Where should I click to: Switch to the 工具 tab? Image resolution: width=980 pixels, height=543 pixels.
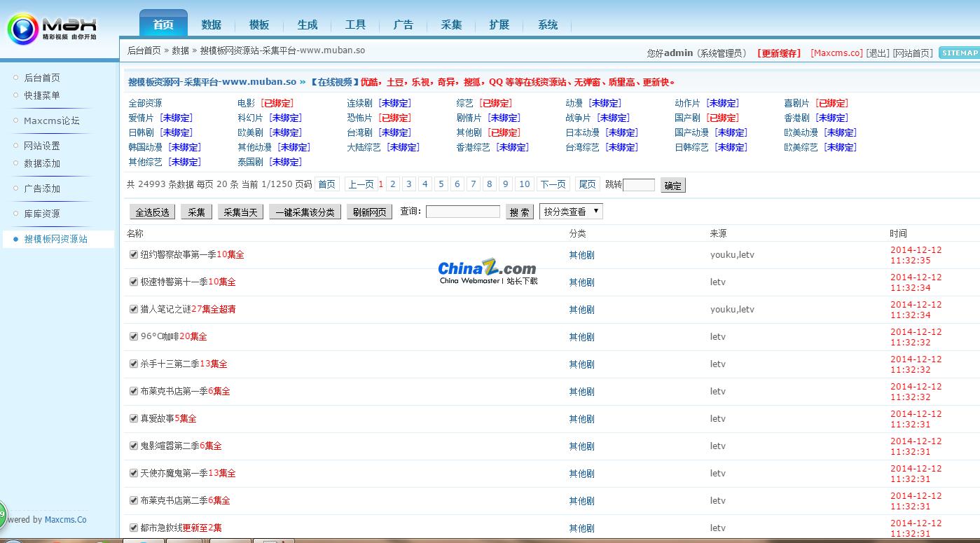tap(356, 25)
